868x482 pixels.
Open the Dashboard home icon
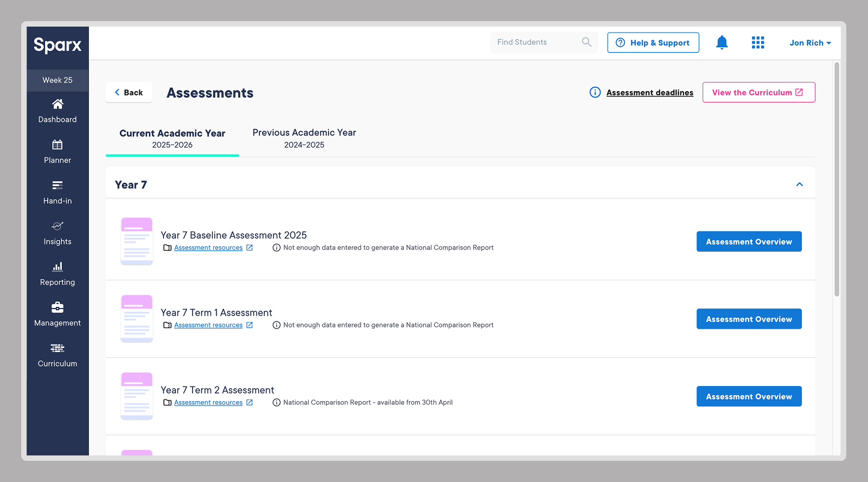(58, 104)
